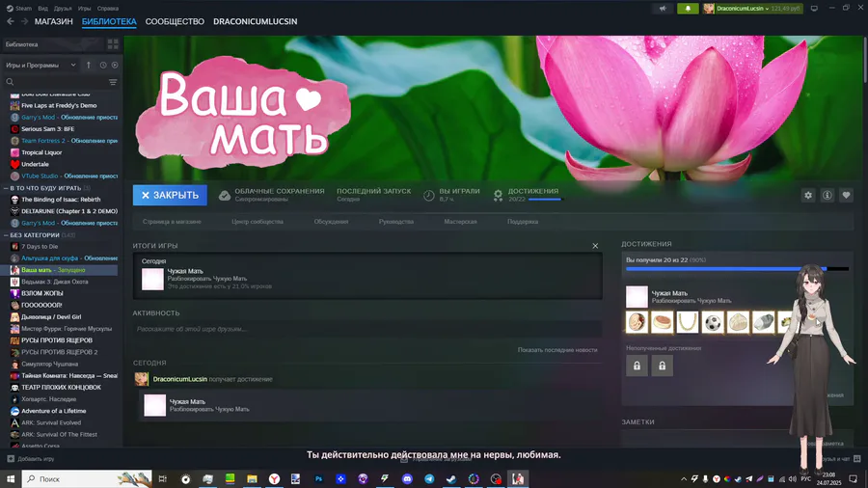Open Центр сообщества link
This screenshot has width=868, height=488.
(258, 221)
